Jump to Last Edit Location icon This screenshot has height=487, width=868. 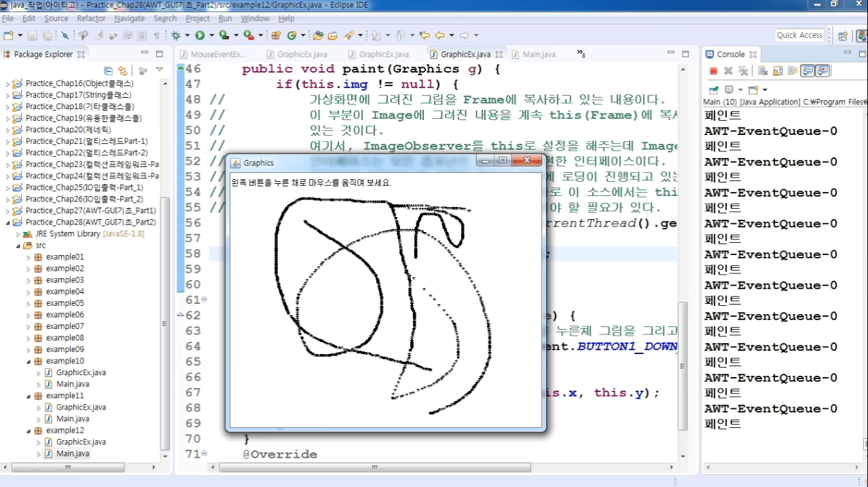(x=425, y=35)
